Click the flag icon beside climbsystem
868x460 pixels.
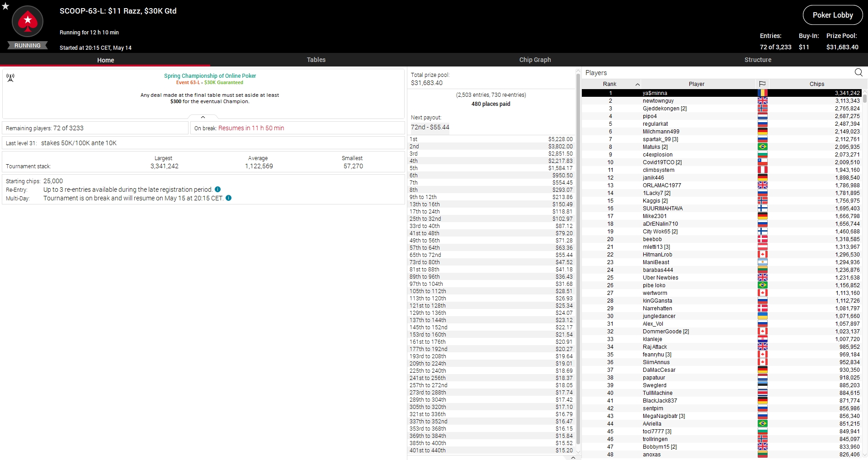762,170
